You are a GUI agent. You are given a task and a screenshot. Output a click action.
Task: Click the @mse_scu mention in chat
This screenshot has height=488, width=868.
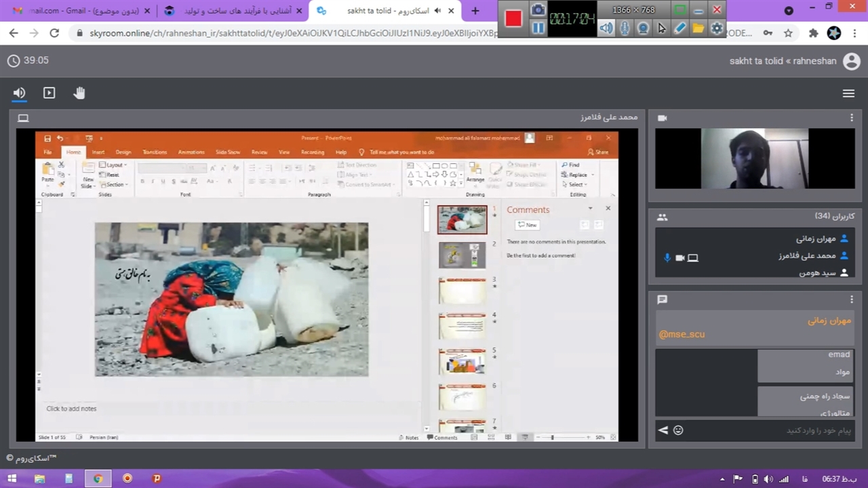(x=682, y=334)
